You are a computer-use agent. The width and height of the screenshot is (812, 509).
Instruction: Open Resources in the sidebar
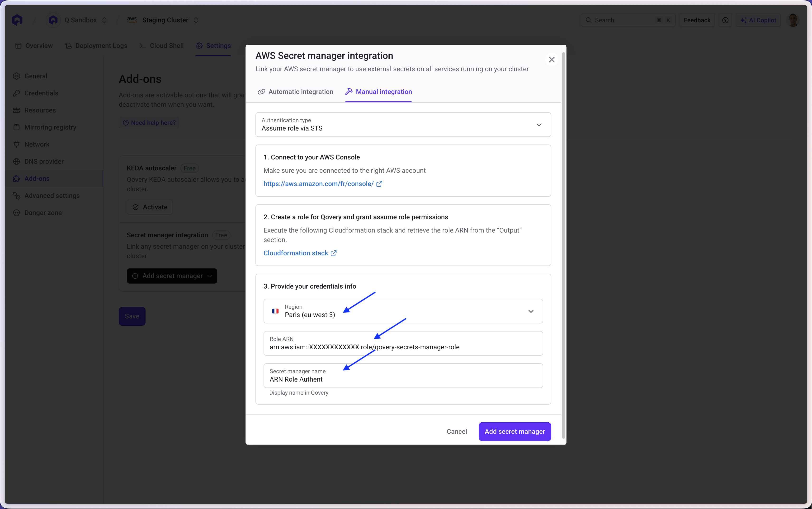click(54, 110)
